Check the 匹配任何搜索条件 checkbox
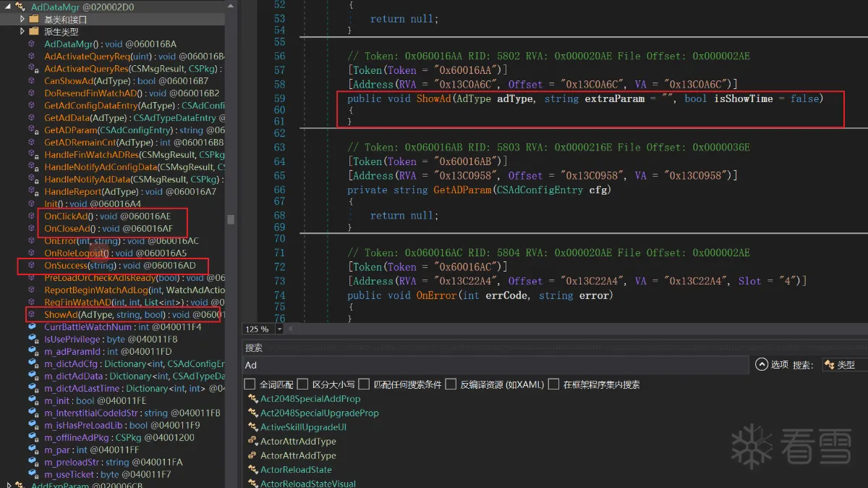The height and width of the screenshot is (488, 868). point(365,384)
